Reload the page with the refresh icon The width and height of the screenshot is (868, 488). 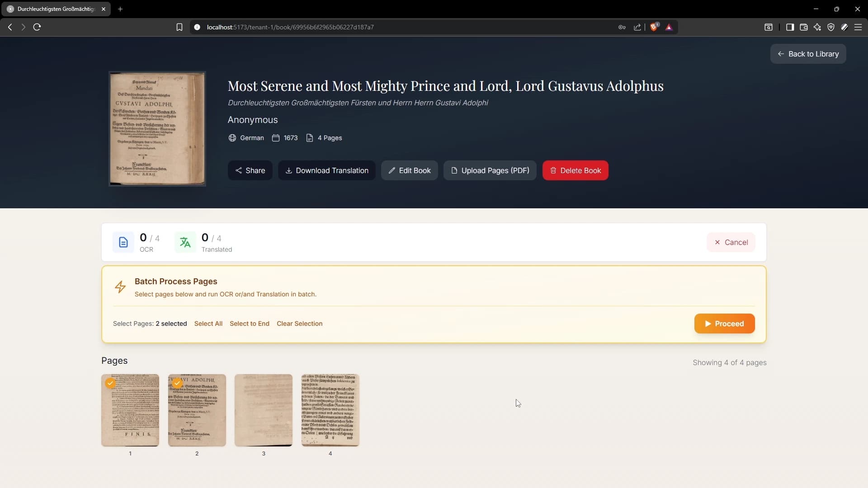click(37, 27)
